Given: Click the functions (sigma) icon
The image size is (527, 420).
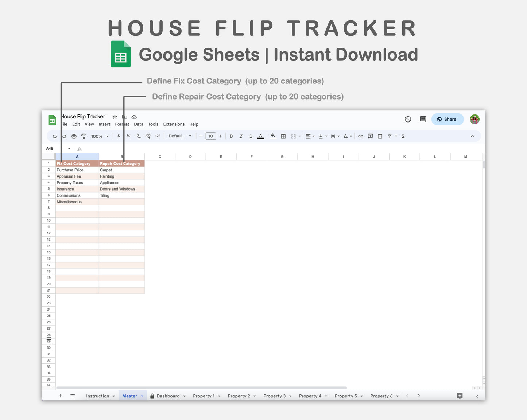Looking at the screenshot, I should 403,136.
